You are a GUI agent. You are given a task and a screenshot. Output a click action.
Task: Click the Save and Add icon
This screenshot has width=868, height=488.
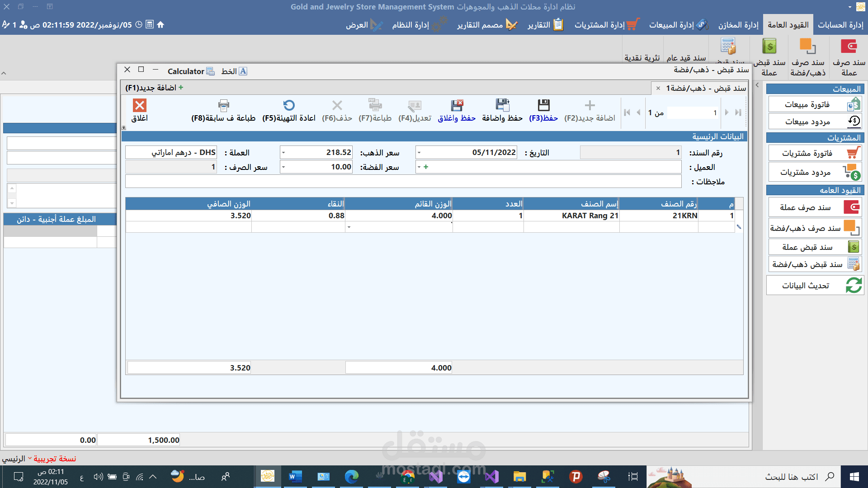tap(502, 105)
